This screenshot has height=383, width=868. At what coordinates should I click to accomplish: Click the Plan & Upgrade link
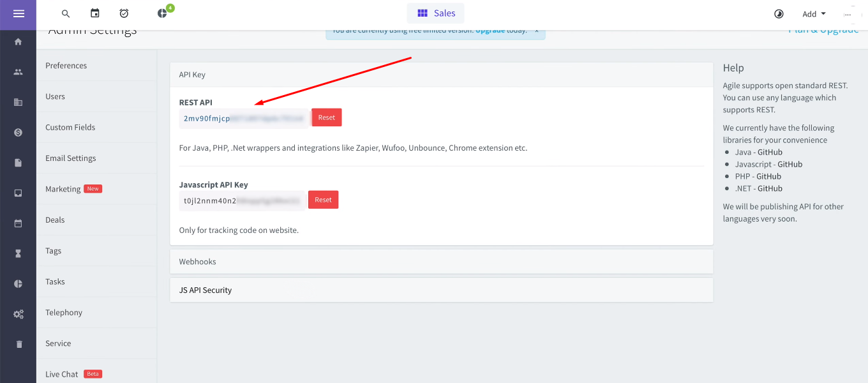coord(823,30)
